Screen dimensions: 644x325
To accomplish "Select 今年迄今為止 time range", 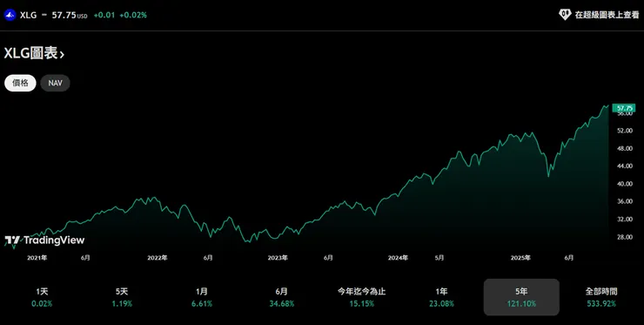I will [361, 297].
